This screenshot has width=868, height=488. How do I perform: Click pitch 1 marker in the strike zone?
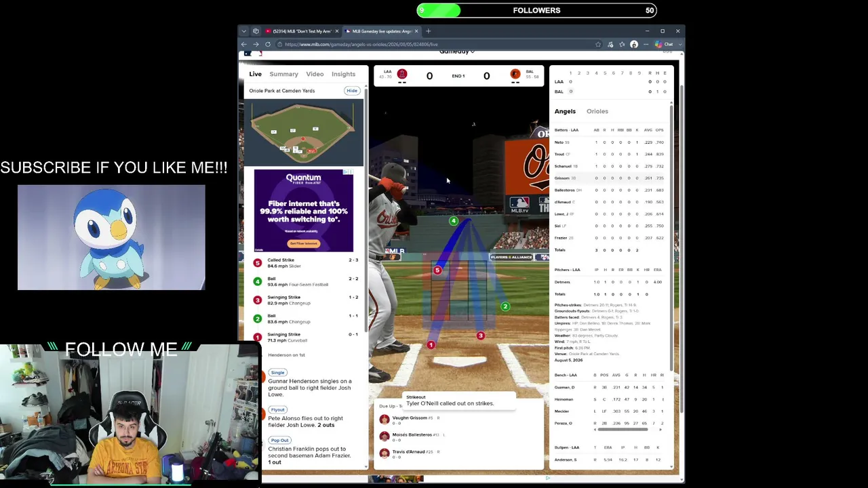pyautogui.click(x=431, y=345)
